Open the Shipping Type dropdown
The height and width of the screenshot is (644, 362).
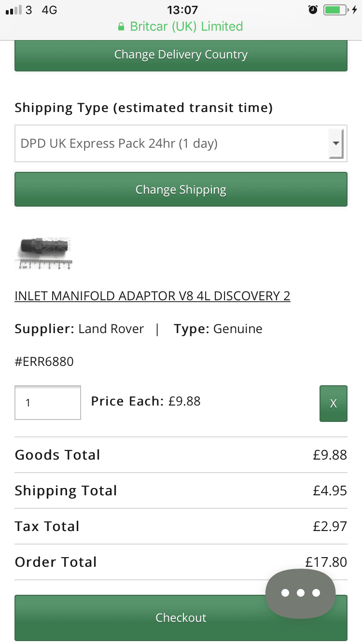pos(181,143)
